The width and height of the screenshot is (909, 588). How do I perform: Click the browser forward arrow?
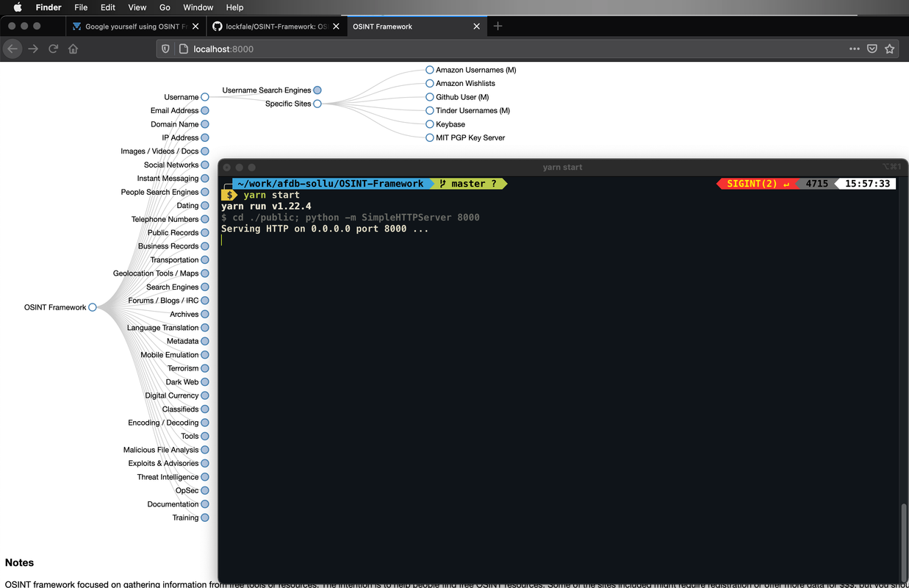pyautogui.click(x=33, y=49)
